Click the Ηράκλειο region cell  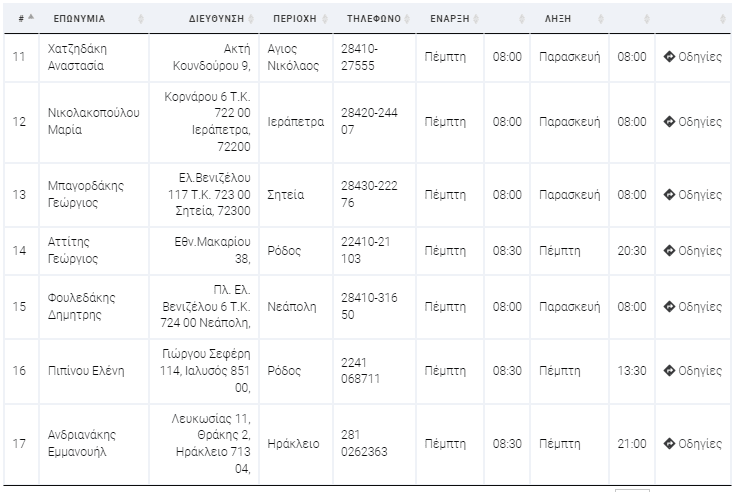pos(293,444)
